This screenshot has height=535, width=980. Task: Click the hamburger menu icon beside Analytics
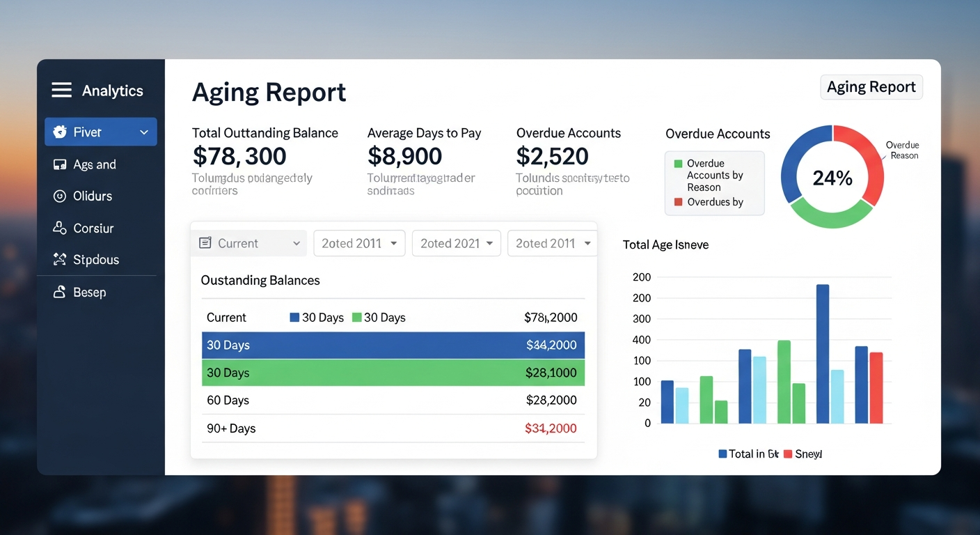(61, 90)
